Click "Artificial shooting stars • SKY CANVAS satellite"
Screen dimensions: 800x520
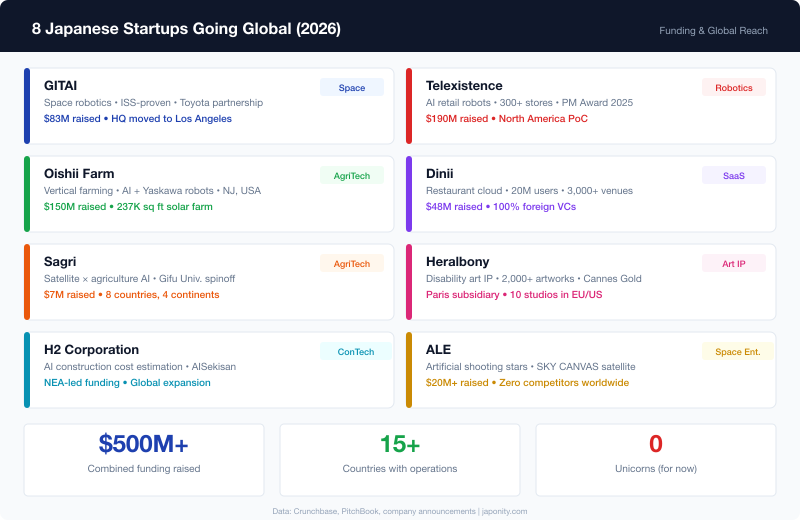531,367
